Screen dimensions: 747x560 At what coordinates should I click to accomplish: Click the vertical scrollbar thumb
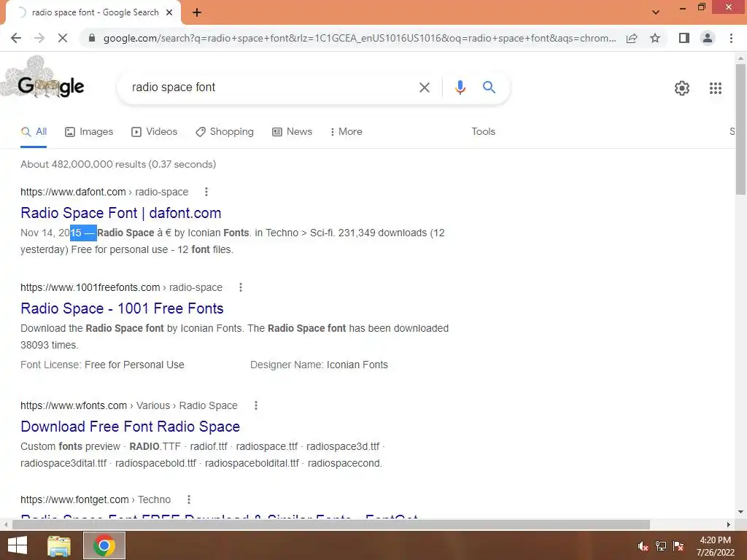[x=740, y=129]
